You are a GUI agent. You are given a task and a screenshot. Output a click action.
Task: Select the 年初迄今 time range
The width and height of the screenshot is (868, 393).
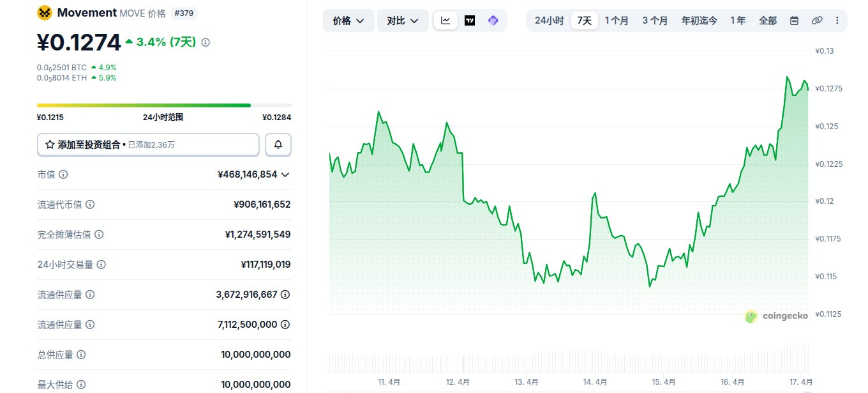[x=699, y=20]
